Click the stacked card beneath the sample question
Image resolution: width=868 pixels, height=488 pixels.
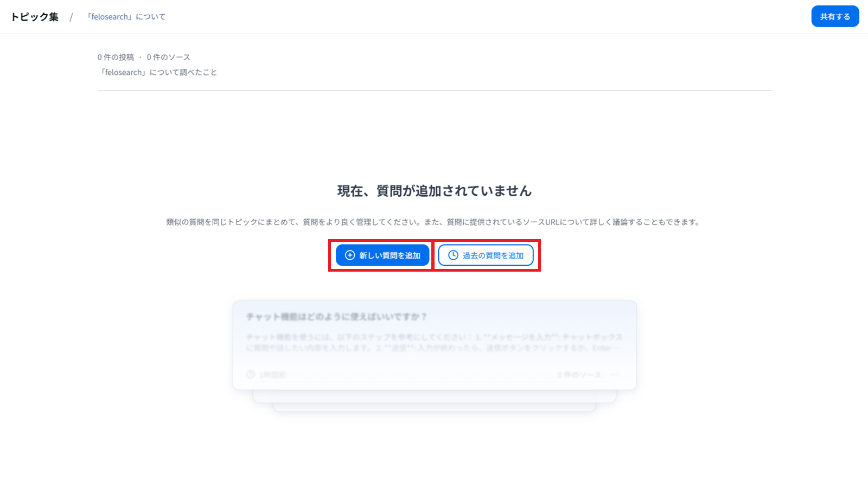point(433,394)
